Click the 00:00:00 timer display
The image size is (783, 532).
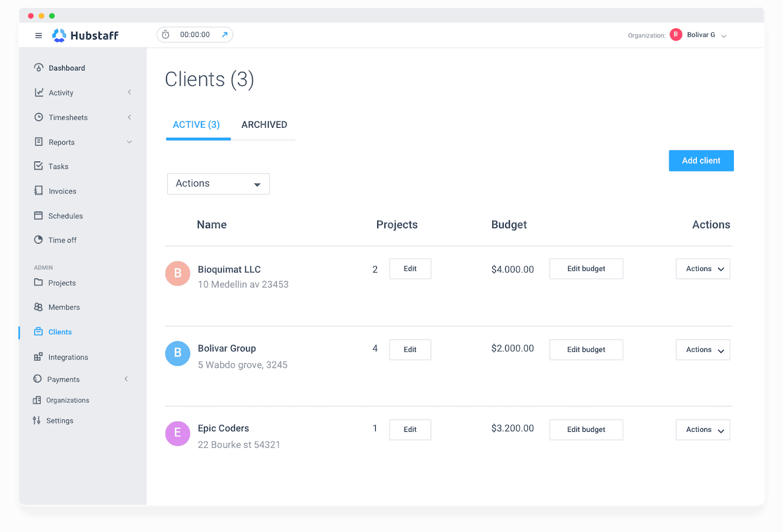pyautogui.click(x=195, y=35)
